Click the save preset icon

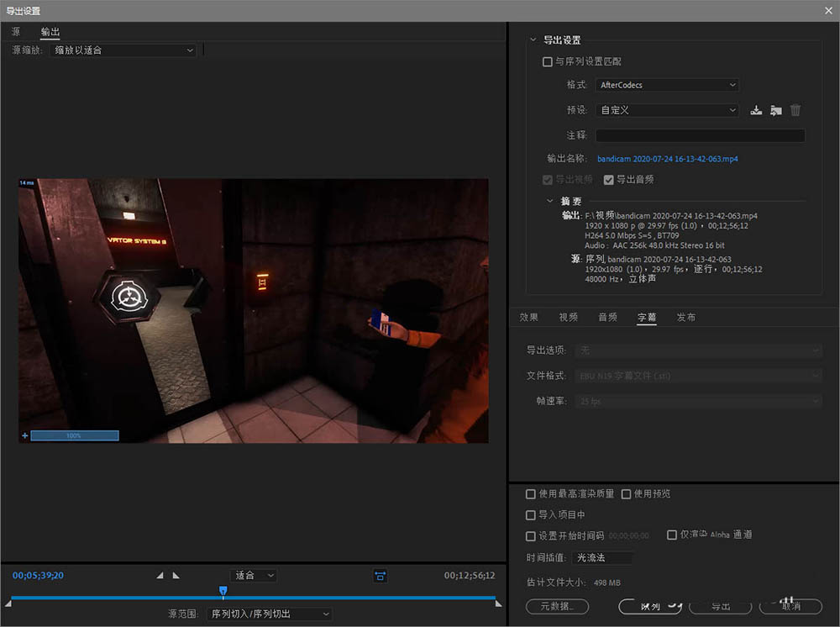tap(756, 110)
